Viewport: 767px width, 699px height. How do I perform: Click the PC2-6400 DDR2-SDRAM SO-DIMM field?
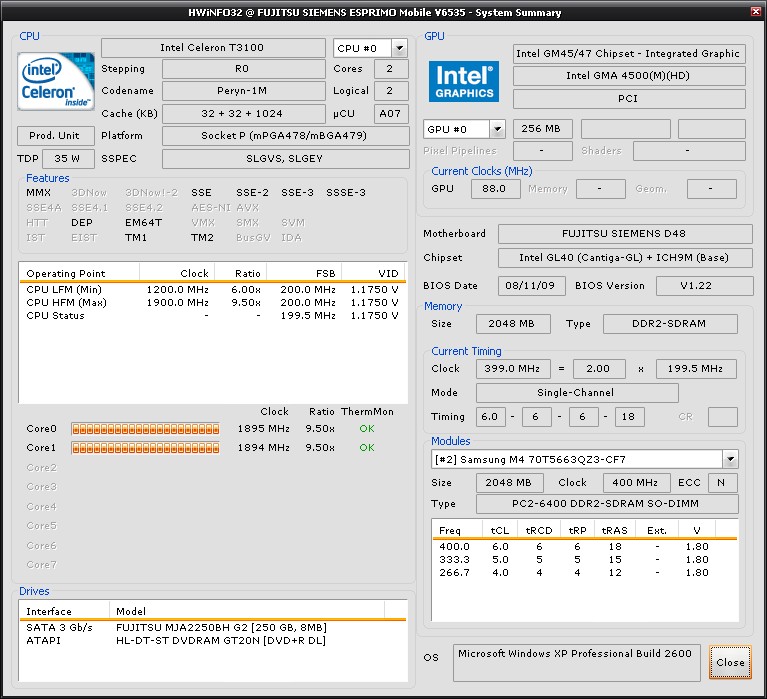pyautogui.click(x=607, y=504)
